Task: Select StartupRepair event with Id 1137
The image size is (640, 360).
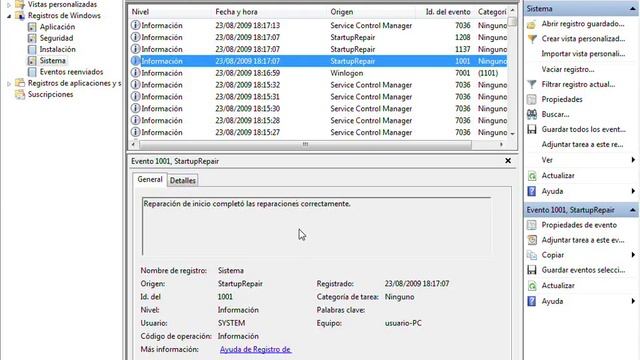Action: 318,49
